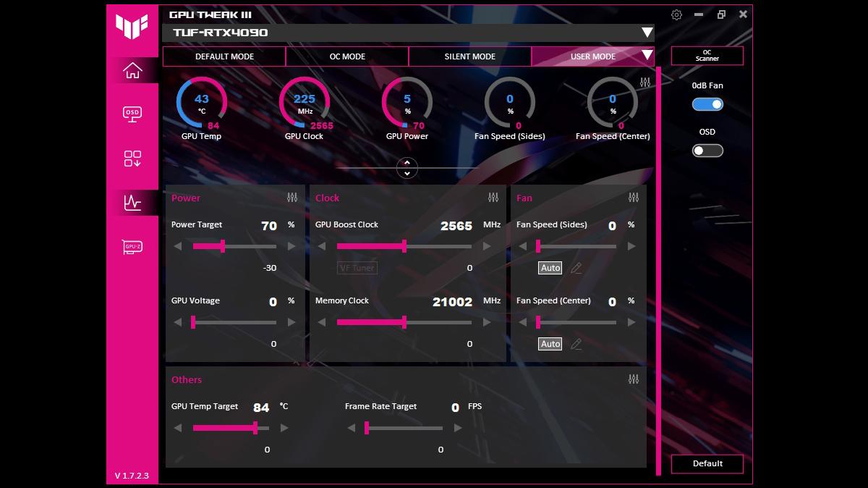Turn off the 0dB Fan switch

707,104
